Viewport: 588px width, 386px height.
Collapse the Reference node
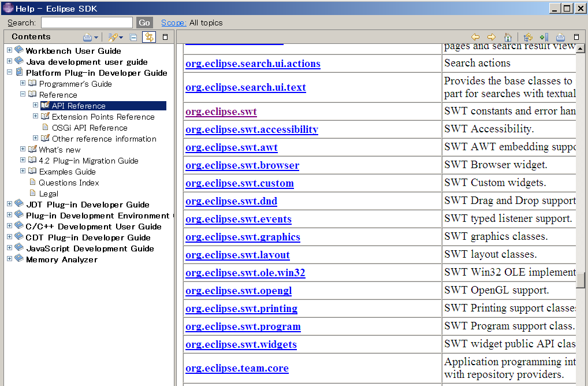tap(23, 94)
